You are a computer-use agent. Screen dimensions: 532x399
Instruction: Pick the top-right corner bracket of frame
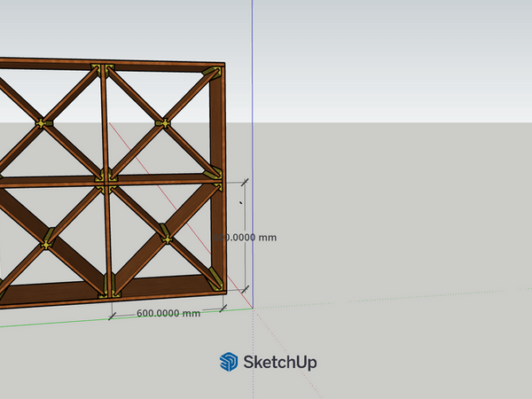(214, 74)
